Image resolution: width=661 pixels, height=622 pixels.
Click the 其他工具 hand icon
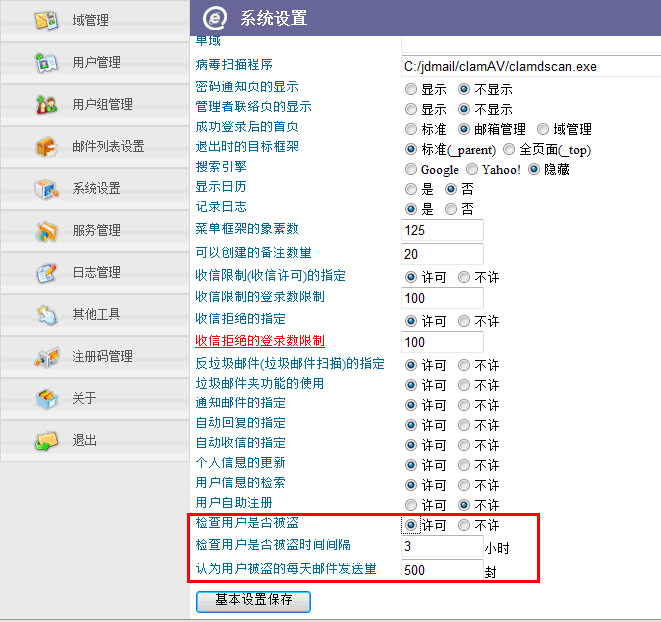[x=46, y=315]
